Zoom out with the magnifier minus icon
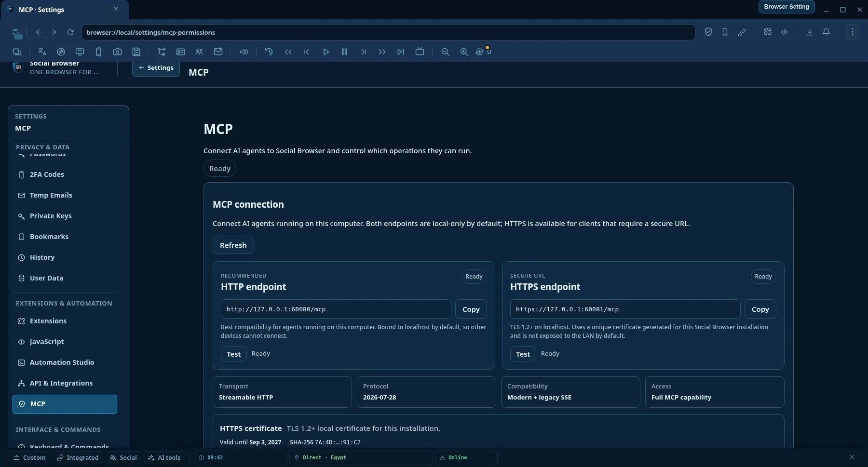 [445, 52]
